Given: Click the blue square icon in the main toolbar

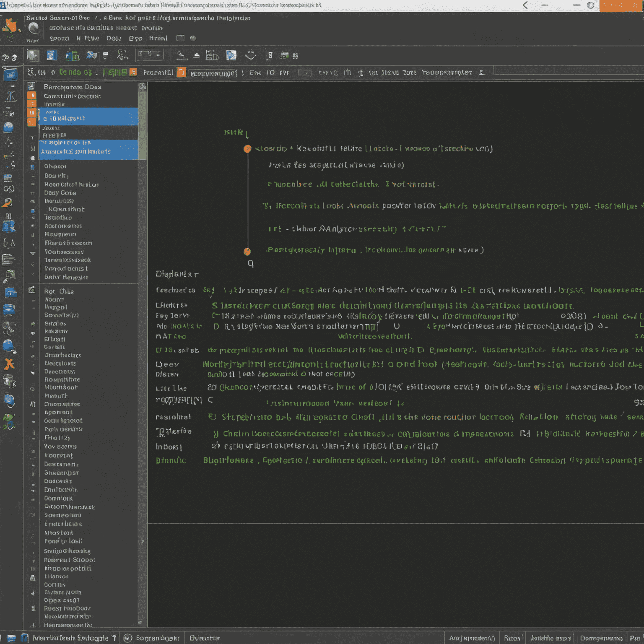Looking at the screenshot, I should (x=52, y=55).
